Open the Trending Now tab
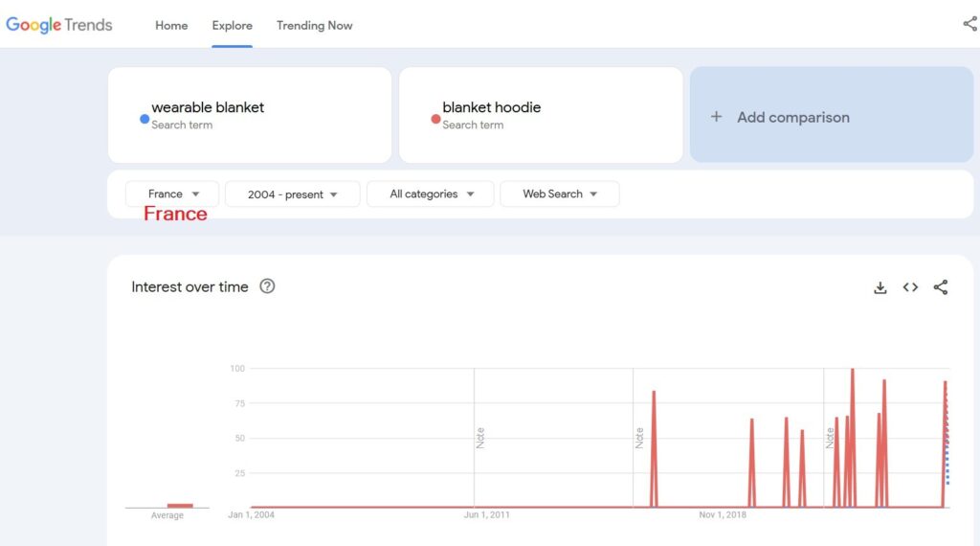 (314, 25)
